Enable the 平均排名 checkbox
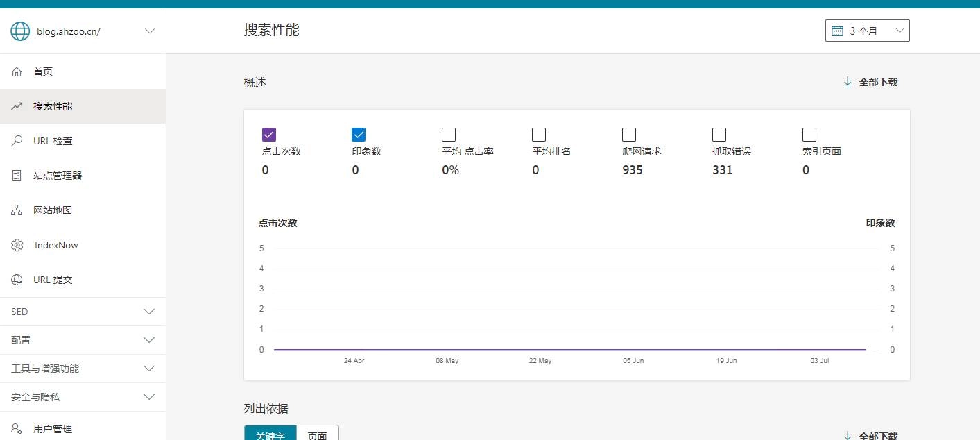 pyautogui.click(x=539, y=135)
